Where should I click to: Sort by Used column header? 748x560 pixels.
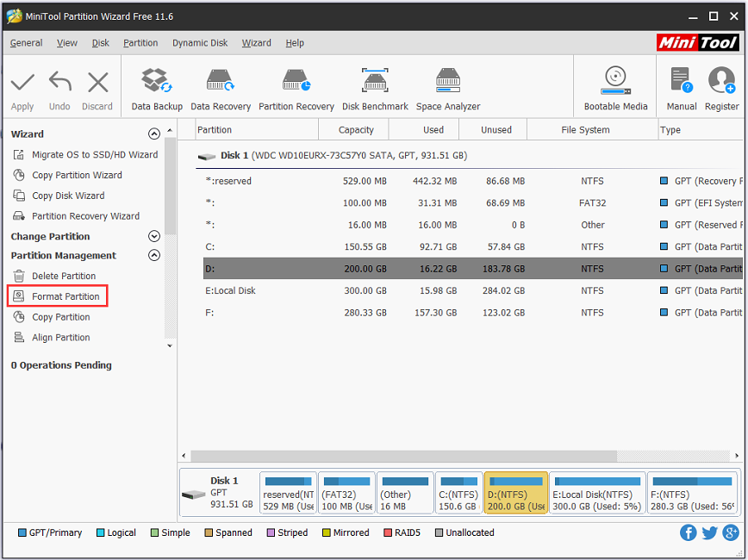pos(424,130)
